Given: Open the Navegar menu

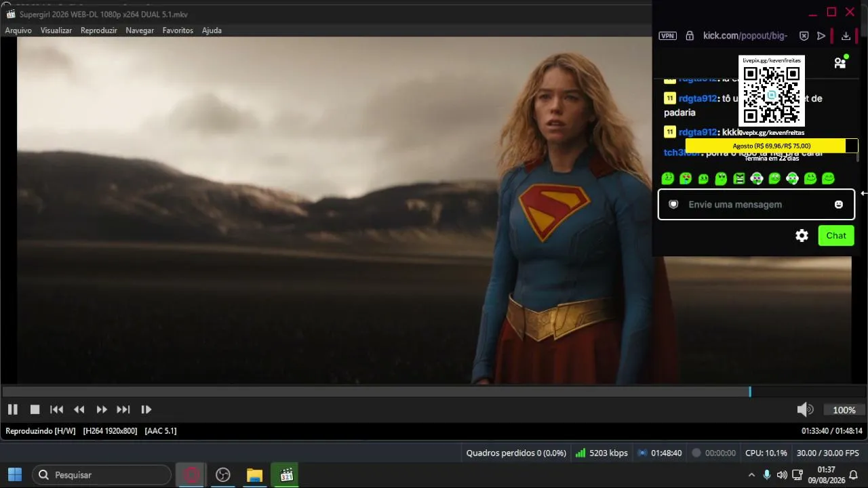Looking at the screenshot, I should click(x=140, y=30).
